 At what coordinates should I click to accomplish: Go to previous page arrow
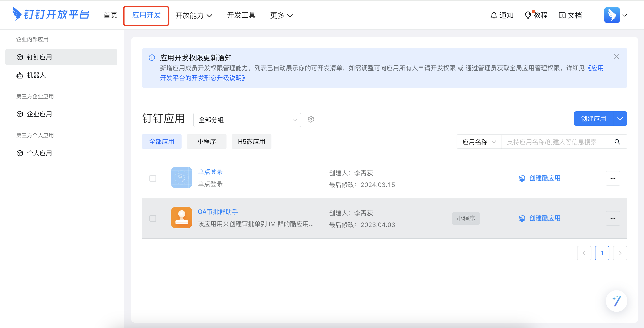pyautogui.click(x=584, y=253)
